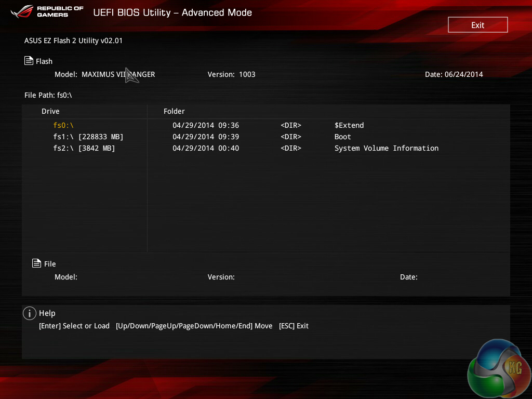Click the File document icon
532x399 pixels.
[37, 263]
